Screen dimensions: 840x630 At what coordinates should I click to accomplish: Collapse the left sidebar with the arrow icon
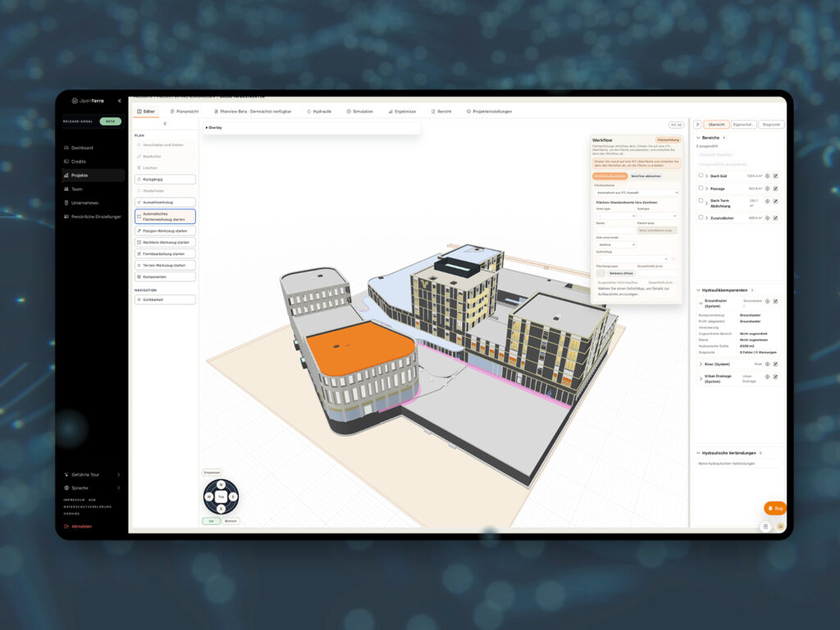[119, 101]
